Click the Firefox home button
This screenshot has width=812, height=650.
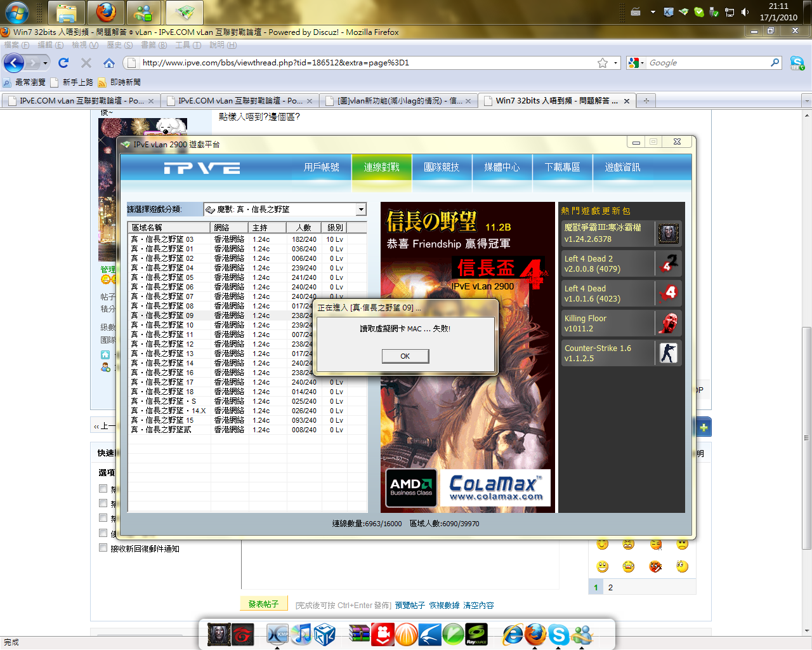(109, 63)
